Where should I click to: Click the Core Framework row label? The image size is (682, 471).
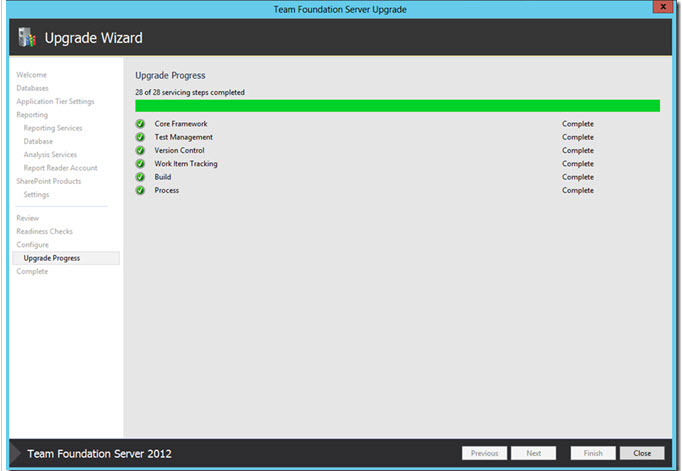[181, 124]
